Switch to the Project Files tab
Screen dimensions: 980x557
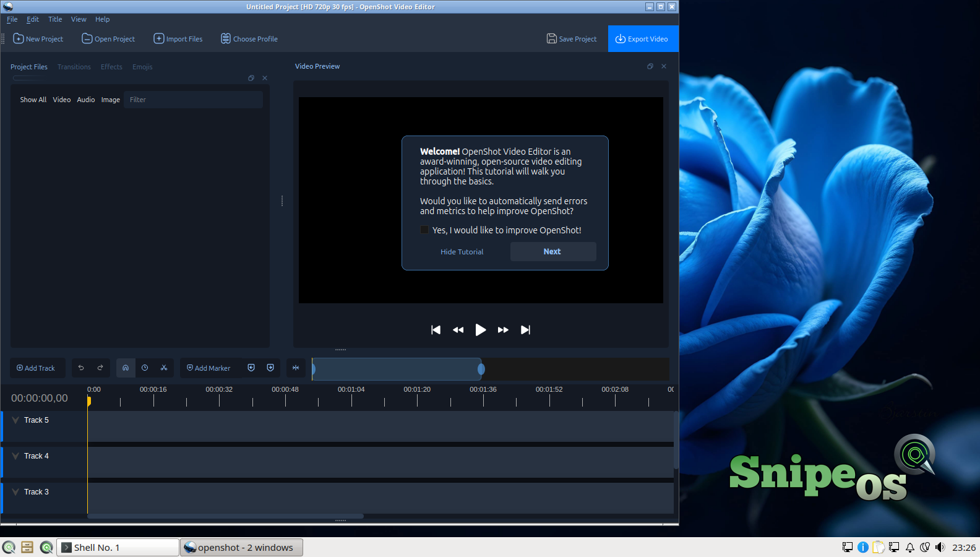(29, 67)
